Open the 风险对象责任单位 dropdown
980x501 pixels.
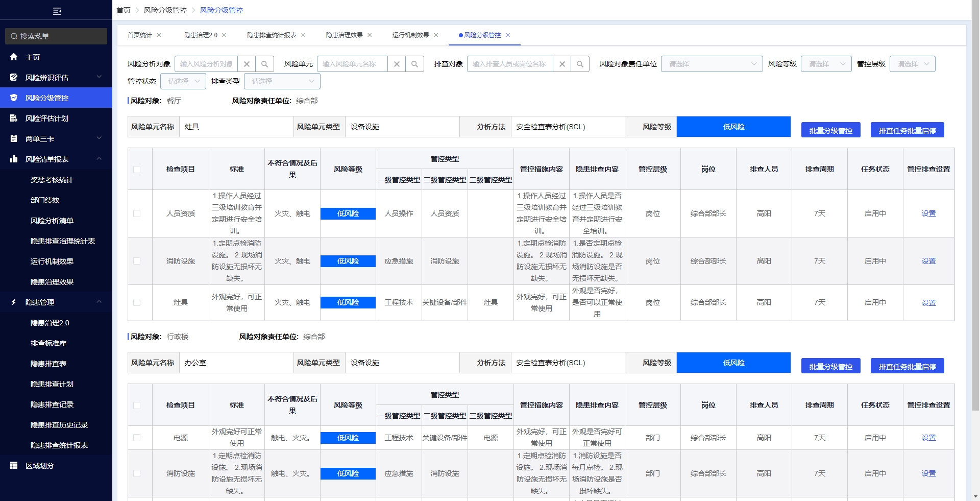(x=712, y=64)
